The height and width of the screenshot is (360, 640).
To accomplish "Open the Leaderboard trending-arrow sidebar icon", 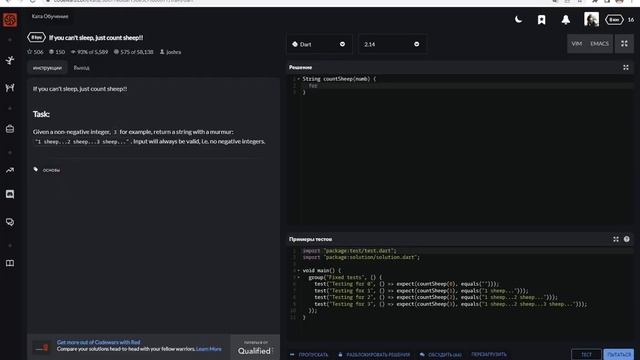I will [x=10, y=170].
